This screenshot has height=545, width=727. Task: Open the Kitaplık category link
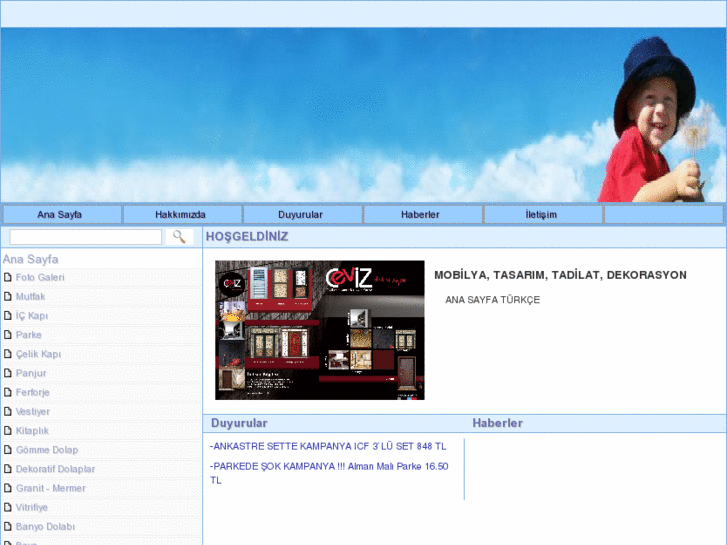pyautogui.click(x=32, y=431)
